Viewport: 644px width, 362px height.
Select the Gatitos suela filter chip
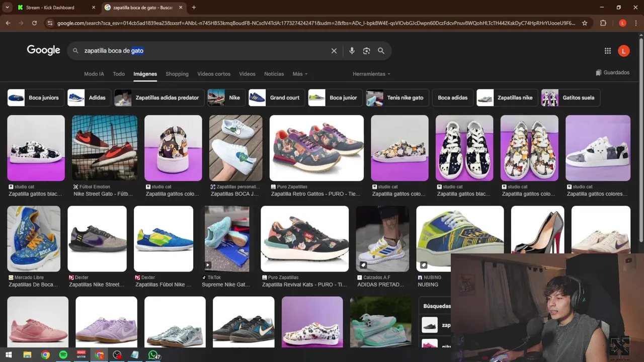(x=571, y=98)
